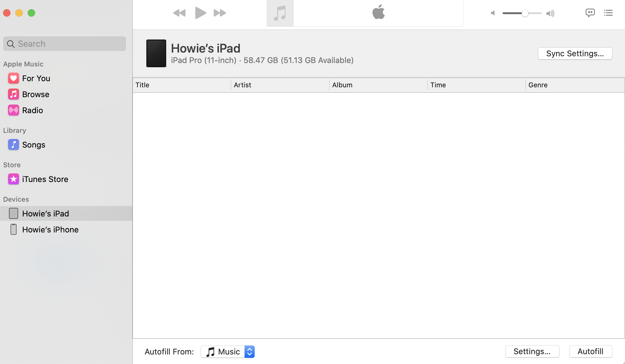625x364 pixels.
Task: Select Howie's iPhone device
Action: point(50,230)
